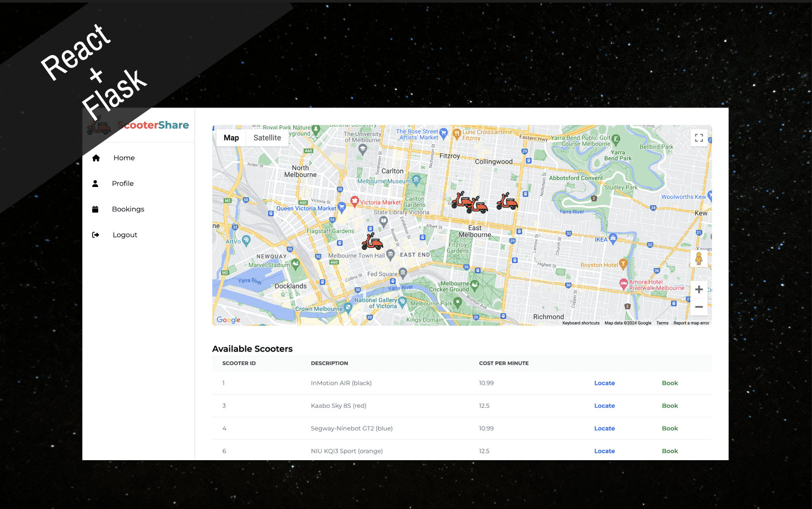Open map Keyboard shortcuts
The image size is (812, 509).
coord(581,323)
